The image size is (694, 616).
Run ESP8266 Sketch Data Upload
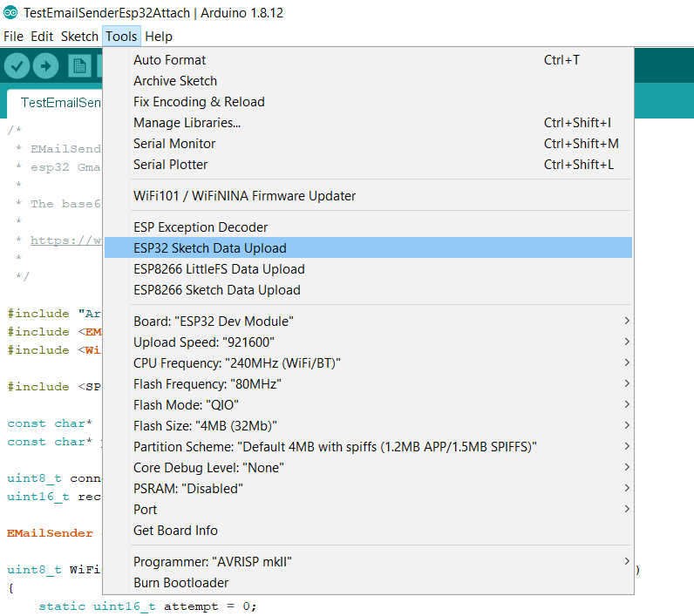click(x=368, y=290)
